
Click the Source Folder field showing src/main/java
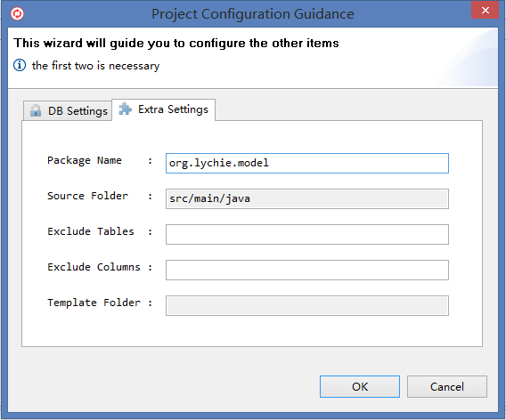point(307,199)
